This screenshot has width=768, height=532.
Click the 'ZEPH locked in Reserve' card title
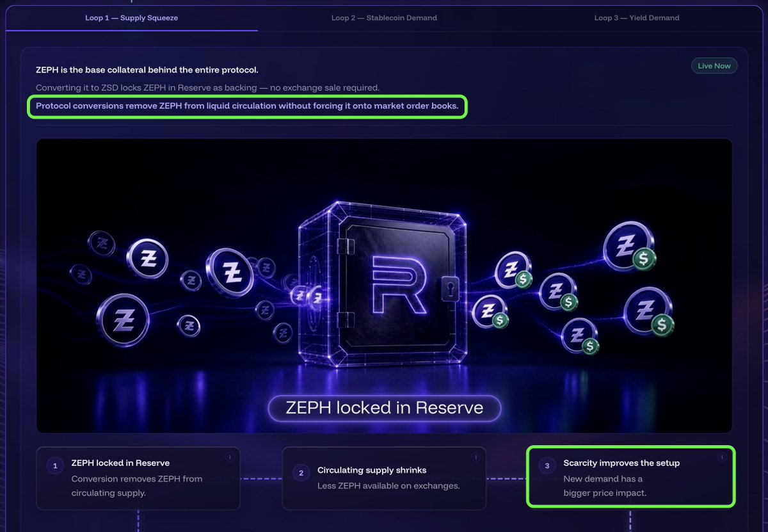tap(120, 463)
